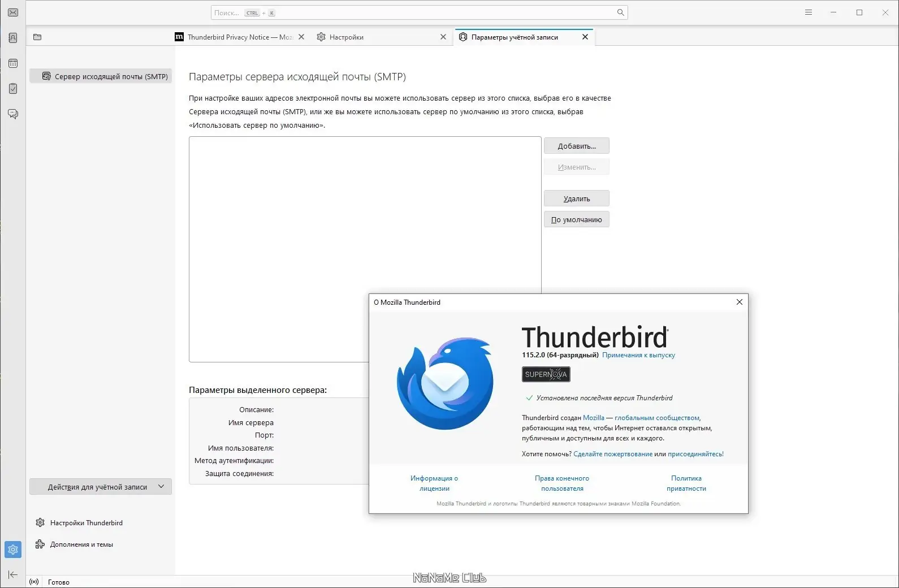Click присоединяйтесь! link

(x=695, y=454)
